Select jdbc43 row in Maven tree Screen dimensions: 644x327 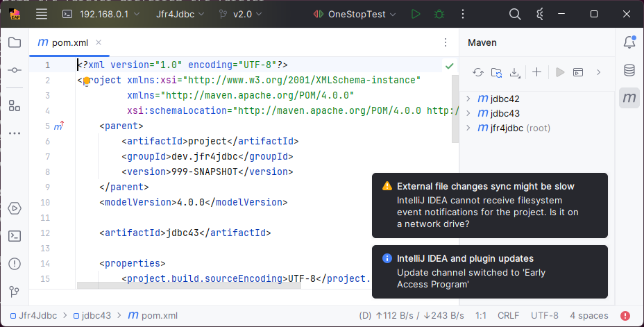(x=537, y=113)
